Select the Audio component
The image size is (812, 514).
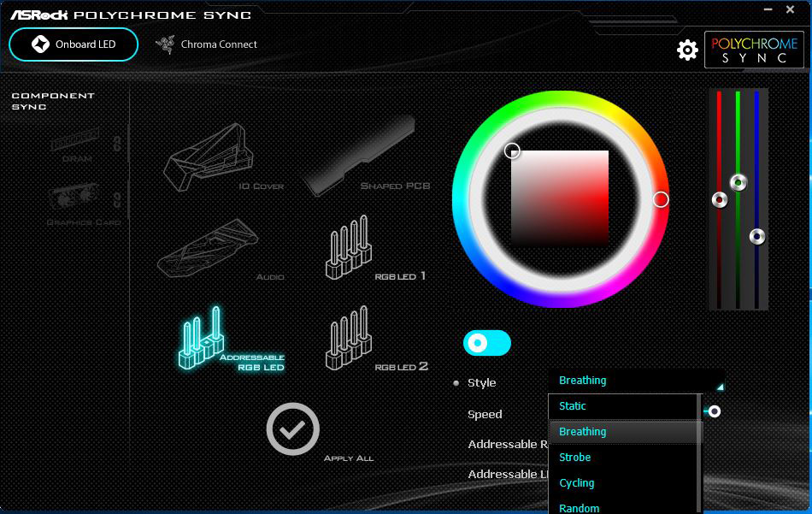click(220, 251)
